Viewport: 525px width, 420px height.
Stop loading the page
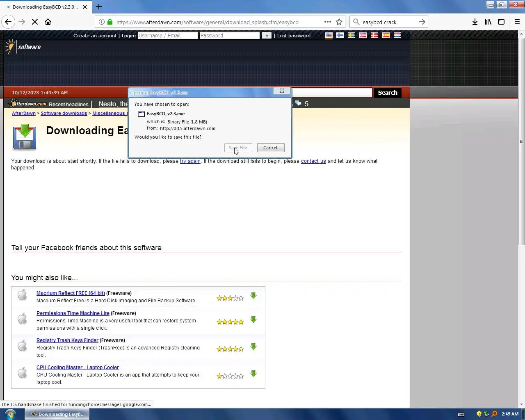tap(35, 22)
